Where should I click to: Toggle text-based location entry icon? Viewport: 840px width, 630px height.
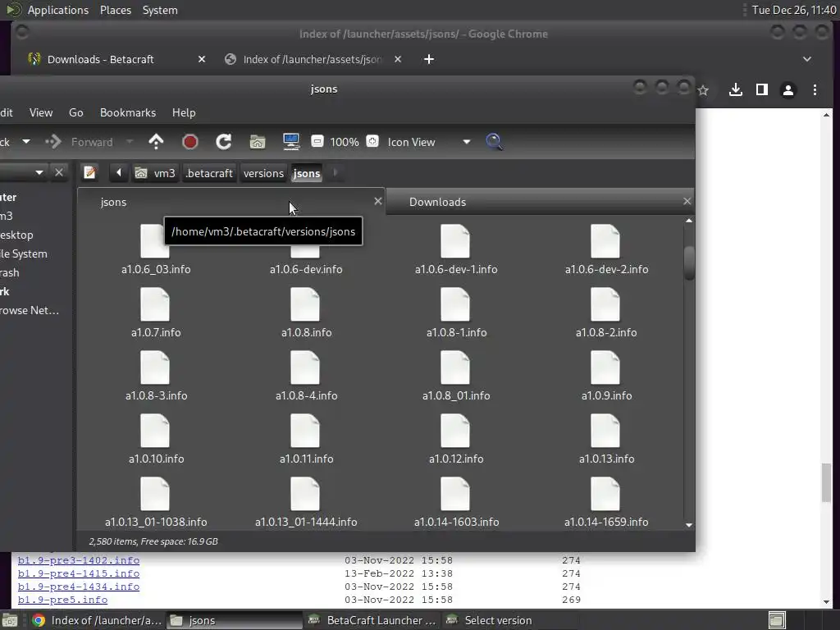pos(89,173)
